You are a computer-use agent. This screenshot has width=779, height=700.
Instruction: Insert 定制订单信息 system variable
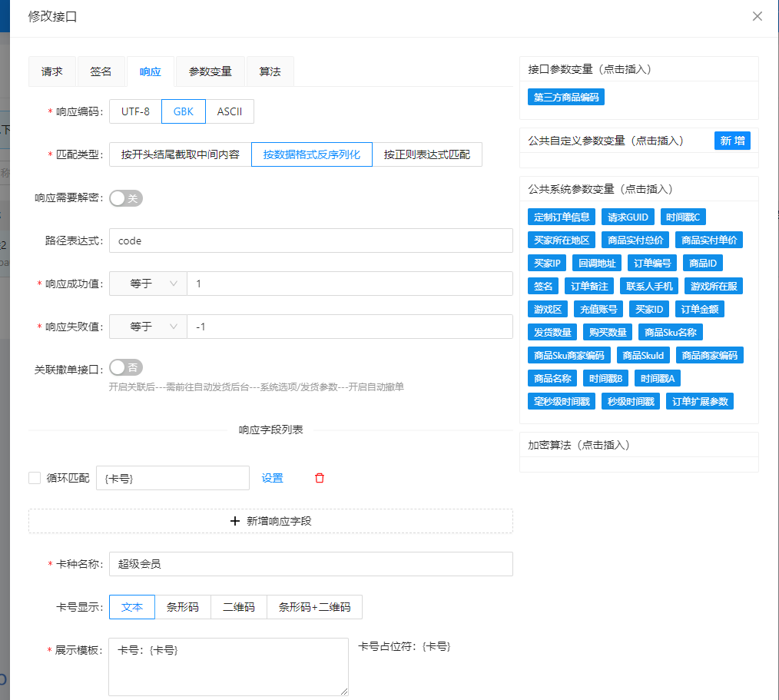[x=562, y=217]
